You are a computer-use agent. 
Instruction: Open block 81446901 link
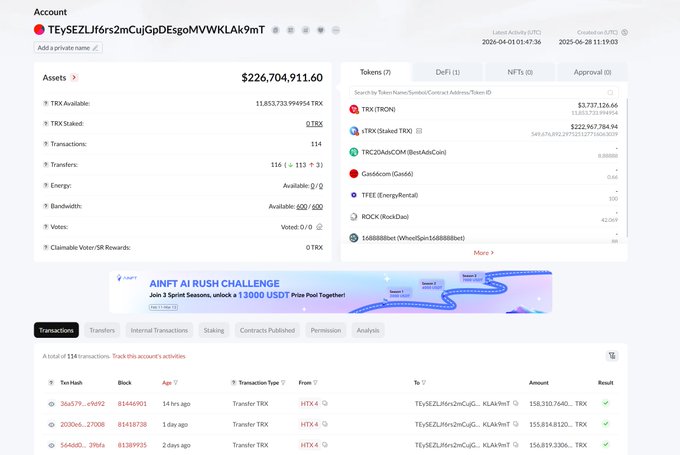tap(132, 404)
